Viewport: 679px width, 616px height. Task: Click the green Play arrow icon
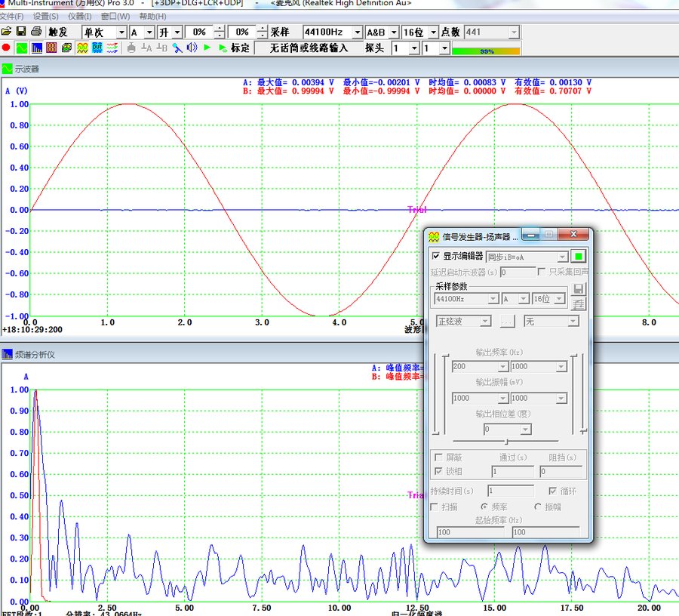pyautogui.click(x=207, y=48)
